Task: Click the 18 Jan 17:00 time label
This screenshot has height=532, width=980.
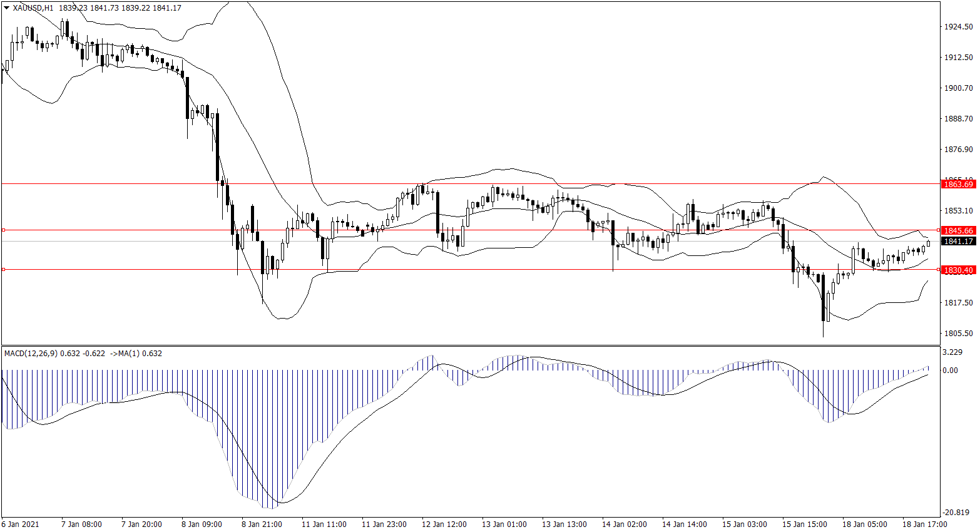Action: click(924, 524)
